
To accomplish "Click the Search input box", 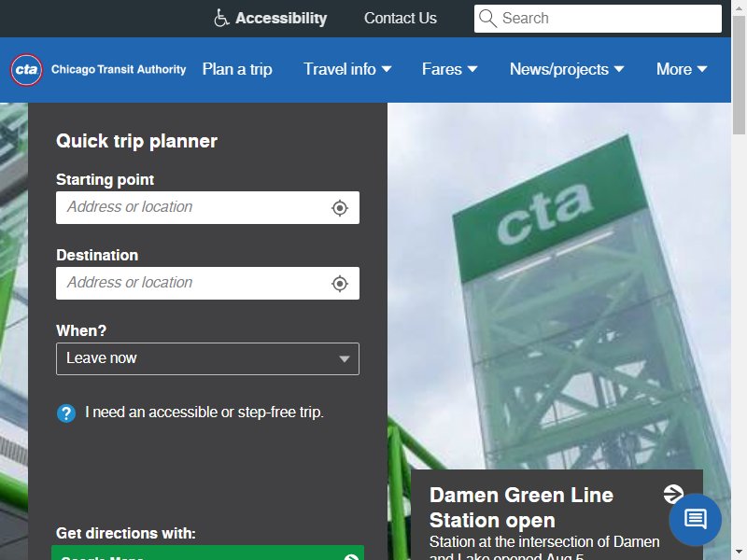I will click(598, 19).
